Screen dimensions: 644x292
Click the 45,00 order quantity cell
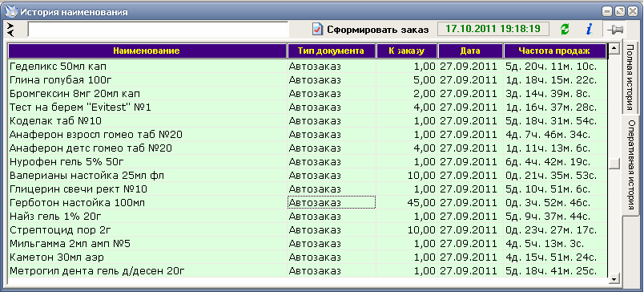click(x=407, y=203)
